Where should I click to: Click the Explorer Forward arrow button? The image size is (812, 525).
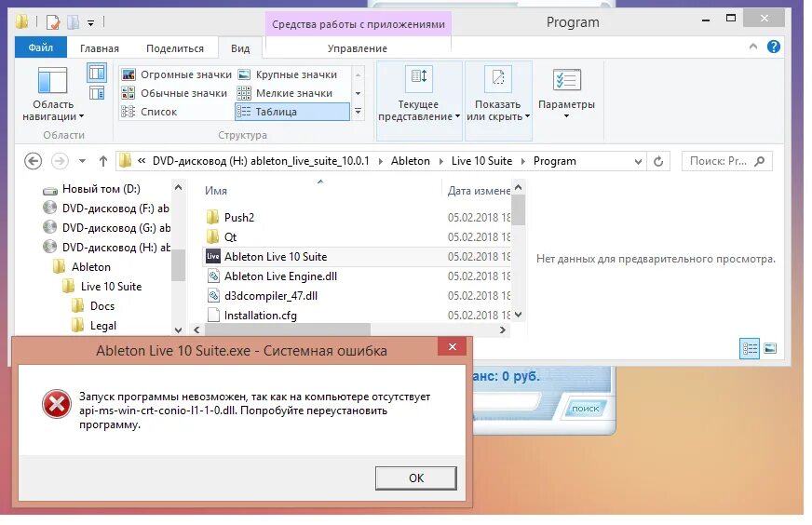pos(60,161)
